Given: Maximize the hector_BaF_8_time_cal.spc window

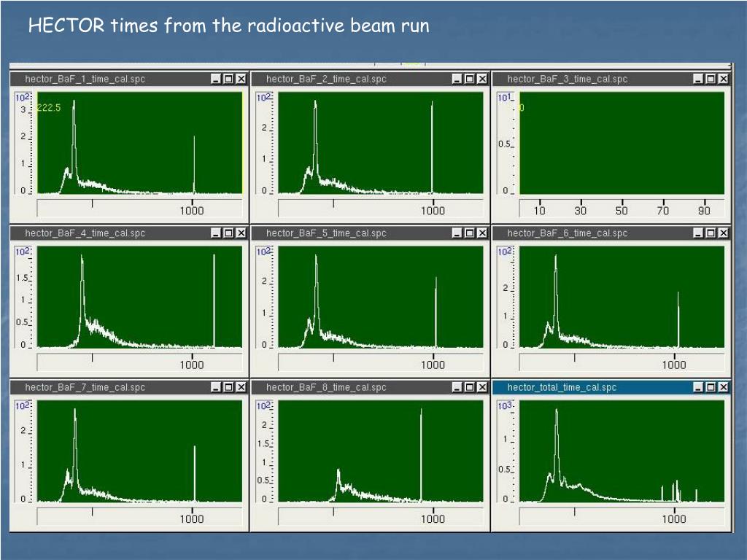Looking at the screenshot, I should coord(470,387).
